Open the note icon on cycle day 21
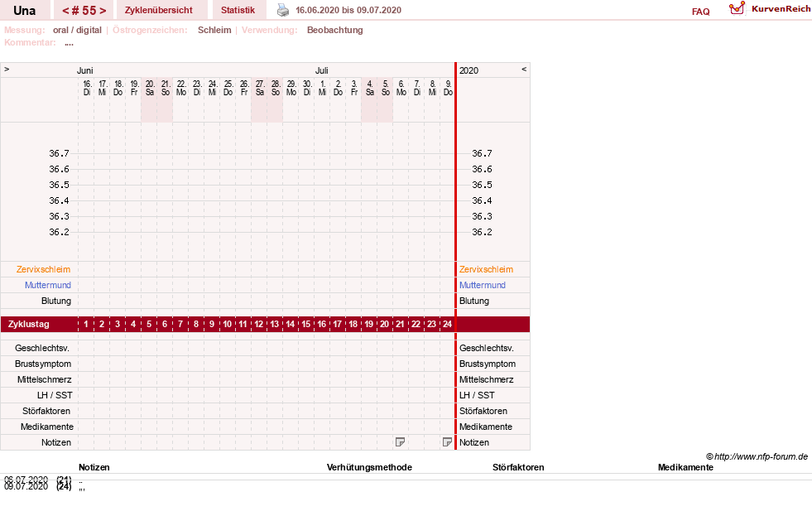Screen dimensions: 812x516 click(400, 442)
